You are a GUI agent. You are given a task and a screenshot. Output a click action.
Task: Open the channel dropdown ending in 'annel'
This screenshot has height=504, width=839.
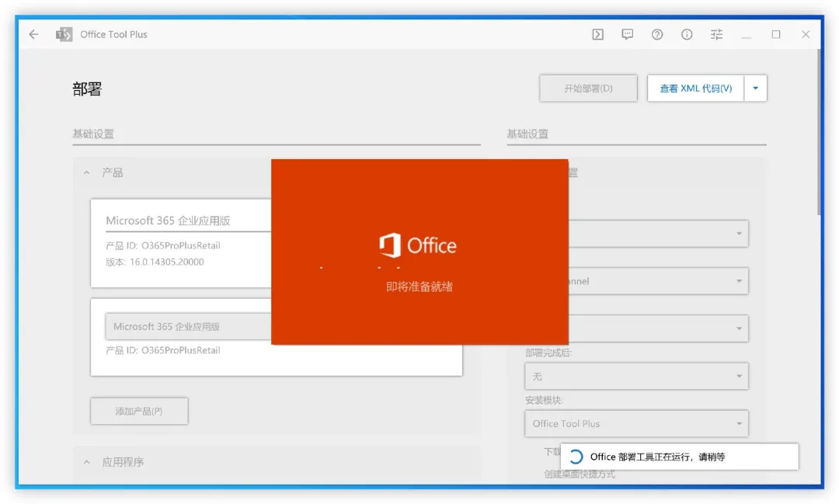click(658, 281)
